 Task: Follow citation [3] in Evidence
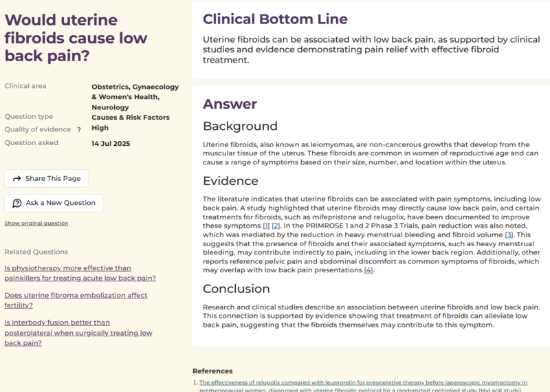pos(509,235)
